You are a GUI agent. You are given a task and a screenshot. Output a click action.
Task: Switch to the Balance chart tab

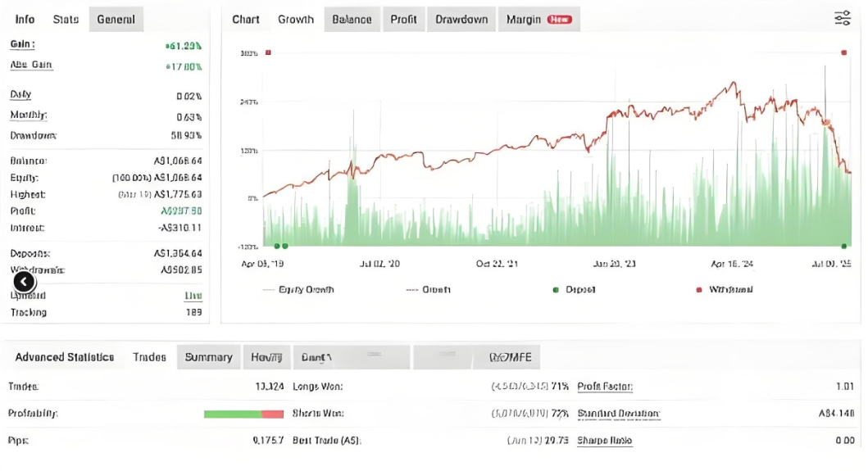(352, 20)
